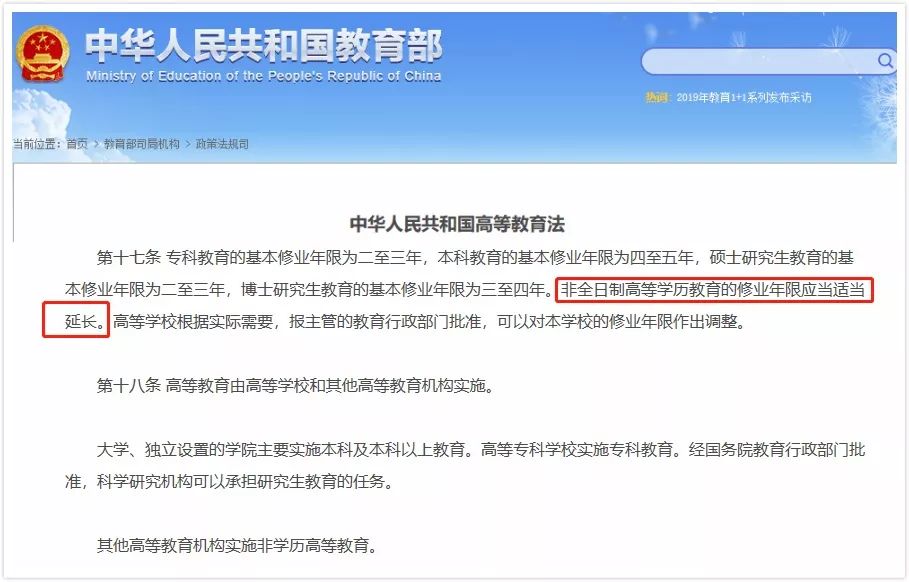Click the Ministry of Education English subtitle
This screenshot has width=909, height=582.
[x=264, y=76]
